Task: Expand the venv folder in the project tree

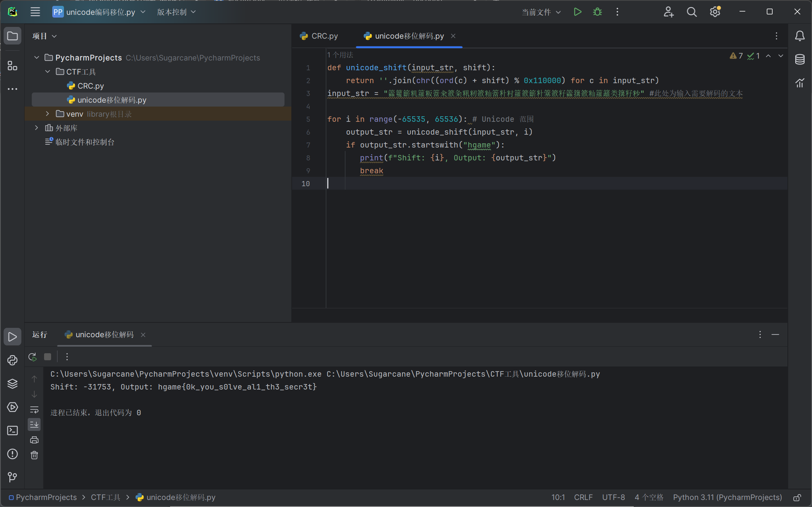Action: point(48,114)
